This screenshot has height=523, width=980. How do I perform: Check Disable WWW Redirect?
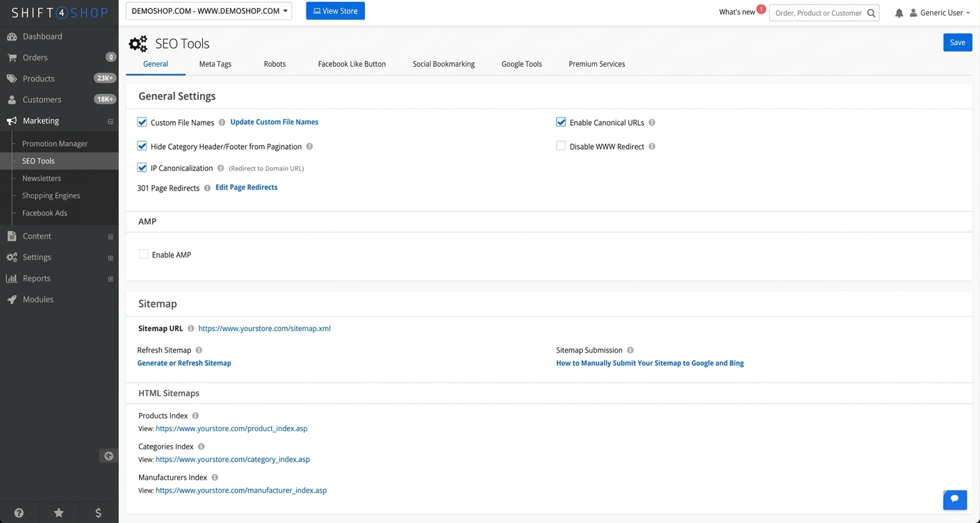point(560,146)
